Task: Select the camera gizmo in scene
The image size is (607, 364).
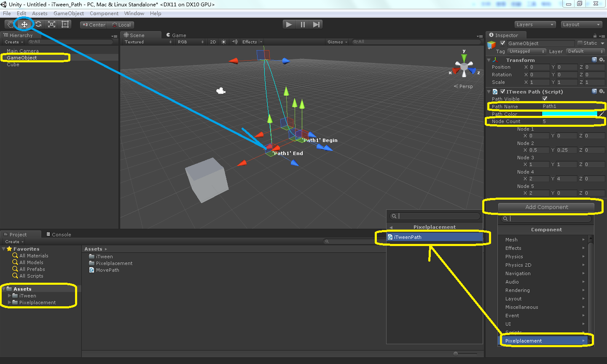Action: pos(220,91)
